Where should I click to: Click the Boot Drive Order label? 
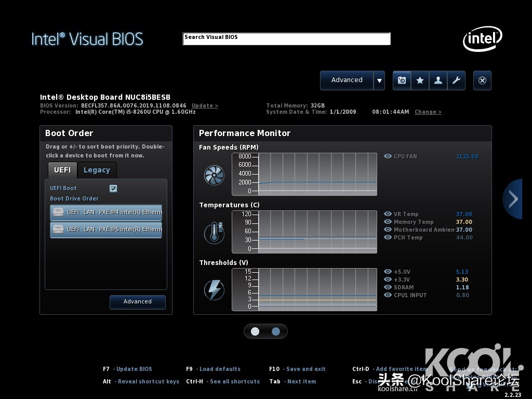(x=74, y=198)
